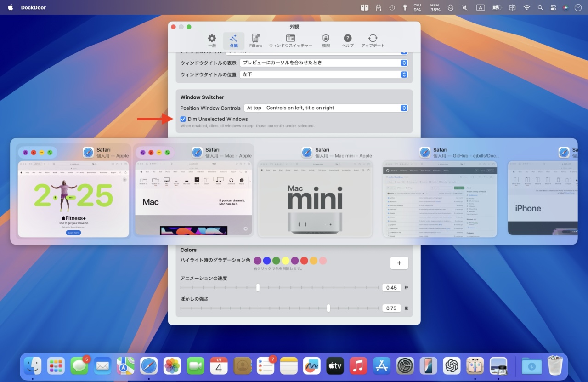This screenshot has width=588, height=382.
Task: Quit app via purple button on Fitness+ preview
Action: click(x=25, y=153)
